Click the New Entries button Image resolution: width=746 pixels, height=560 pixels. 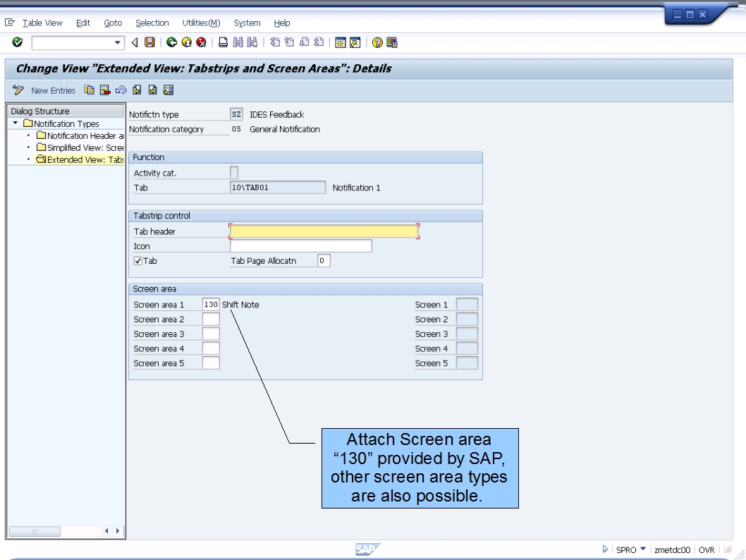point(54,90)
